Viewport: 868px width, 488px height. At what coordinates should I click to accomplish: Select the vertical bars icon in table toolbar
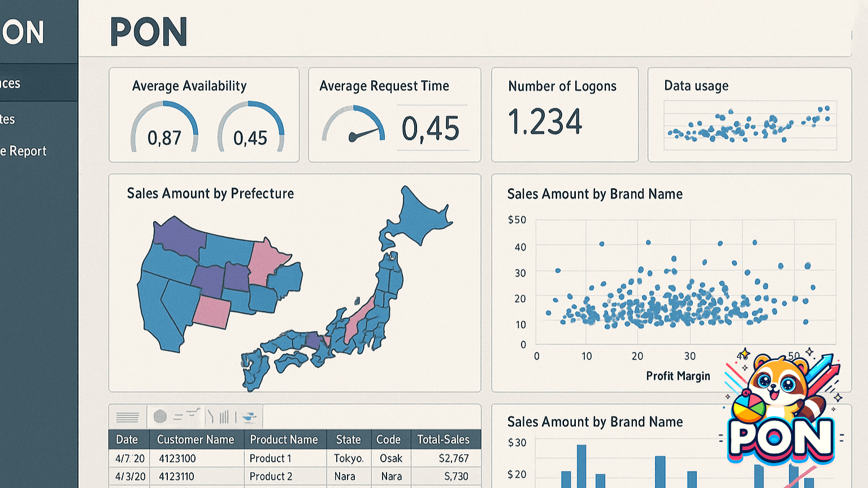(x=224, y=417)
